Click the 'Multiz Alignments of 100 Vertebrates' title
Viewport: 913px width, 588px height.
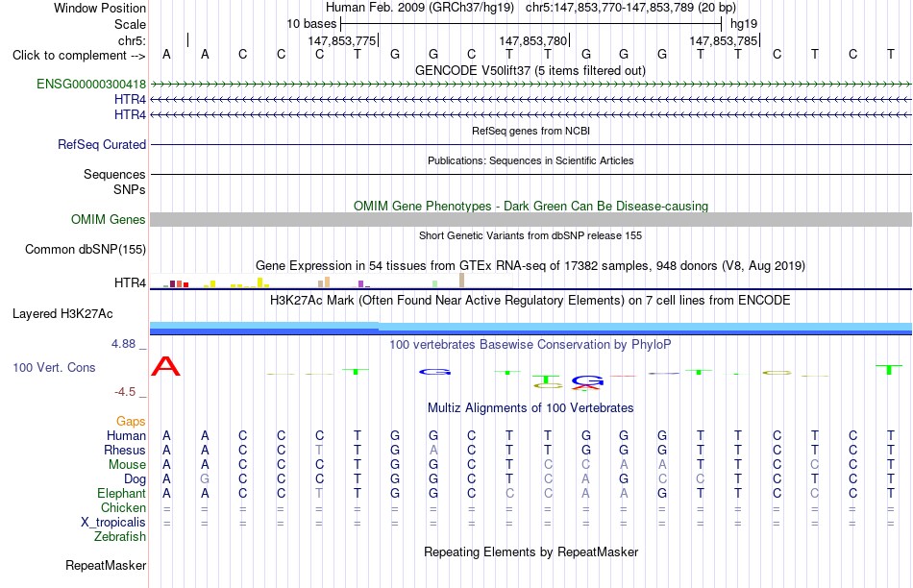531,408
